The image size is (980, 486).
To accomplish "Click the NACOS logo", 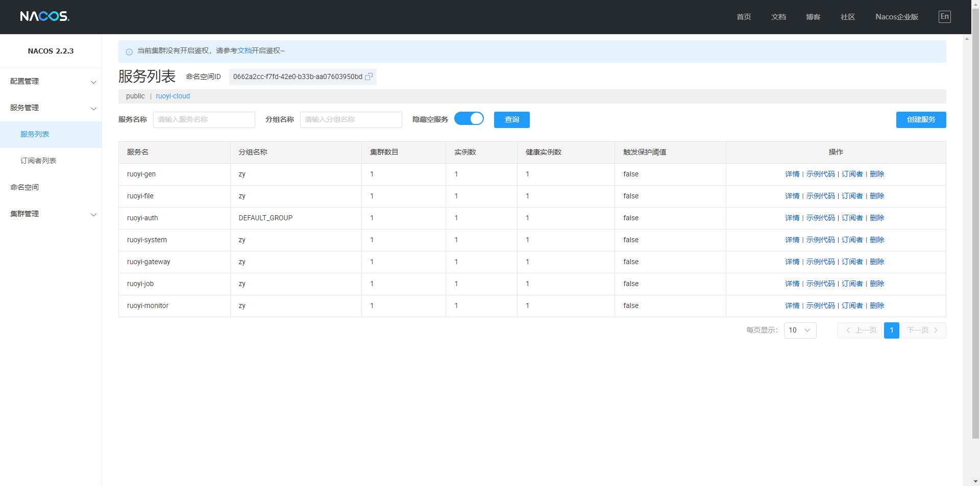I will [45, 16].
